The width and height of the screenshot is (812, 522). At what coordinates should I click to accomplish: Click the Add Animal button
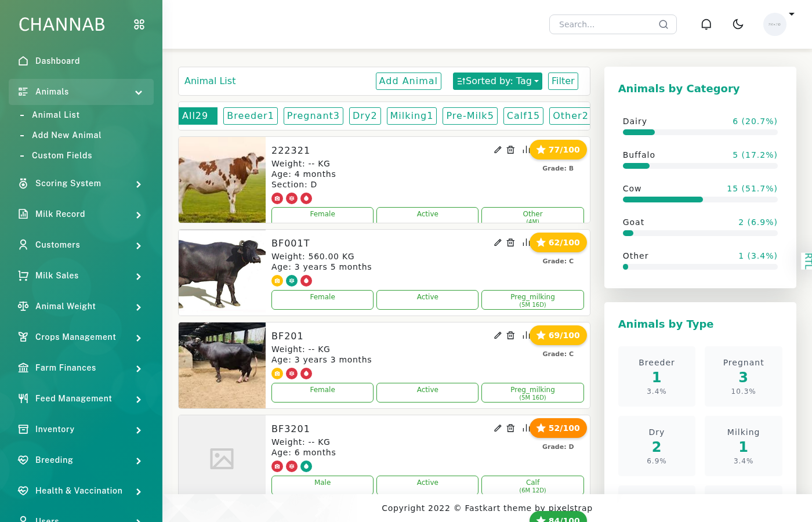pyautogui.click(x=408, y=81)
